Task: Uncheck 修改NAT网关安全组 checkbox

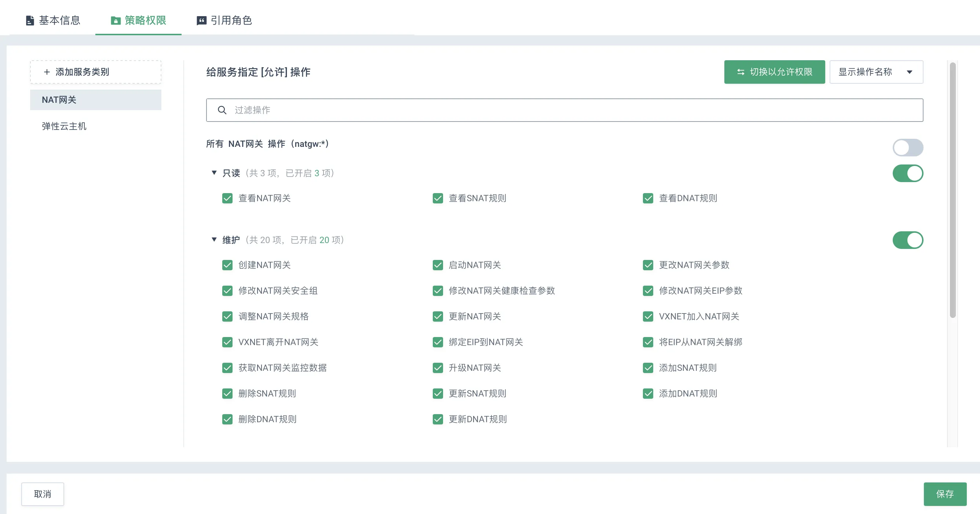Action: [x=227, y=291]
